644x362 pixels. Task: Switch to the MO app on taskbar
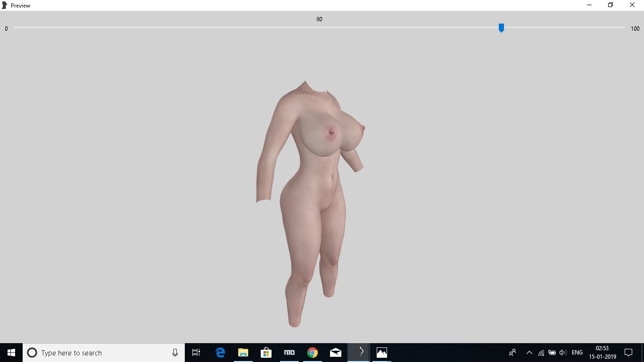coord(289,353)
